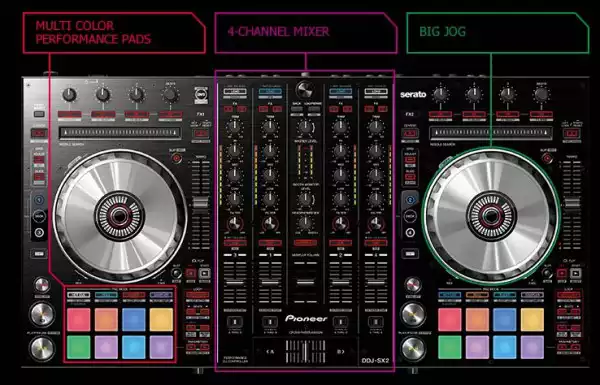Image resolution: width=600 pixels, height=385 pixels.
Task: Tap the orange performance pad on left deck
Action: 106,319
